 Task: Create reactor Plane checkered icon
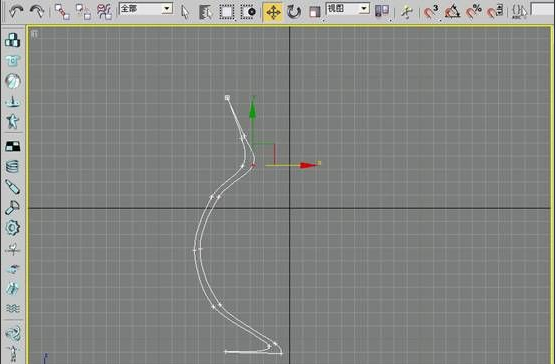(12, 146)
